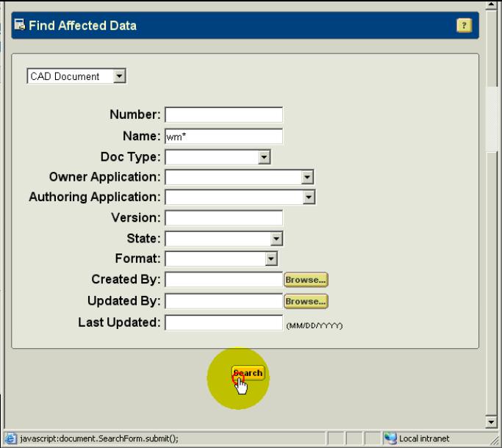Image resolution: width=502 pixels, height=448 pixels.
Task: Click into the Version text field
Action: coord(223,217)
